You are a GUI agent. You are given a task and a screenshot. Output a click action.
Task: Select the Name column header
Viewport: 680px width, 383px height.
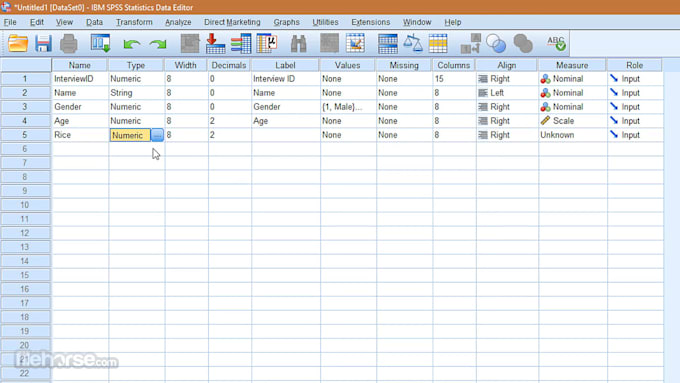click(80, 65)
